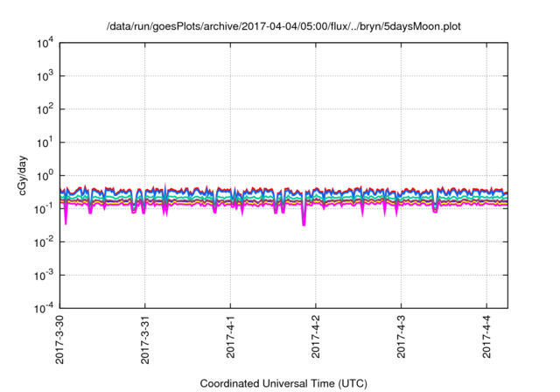Click the 10^-3 y-axis tick label

tap(45, 276)
